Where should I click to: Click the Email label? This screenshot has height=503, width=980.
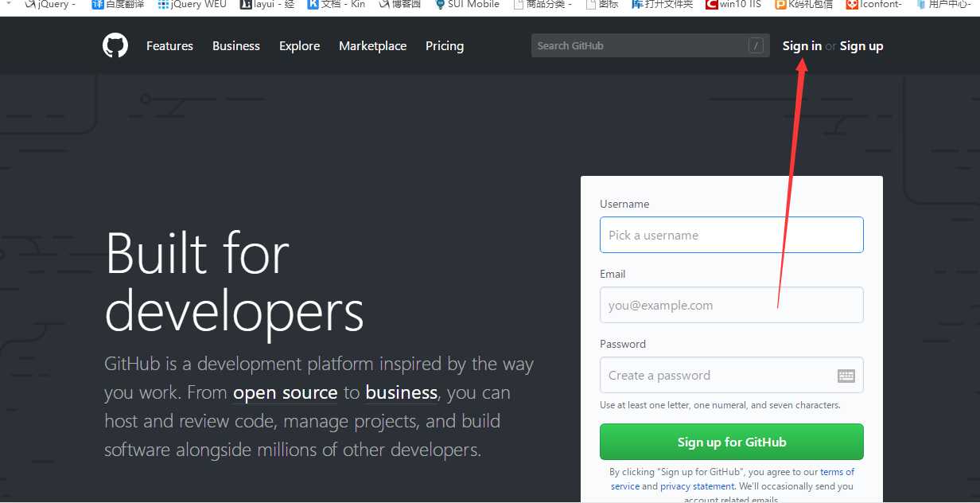612,274
